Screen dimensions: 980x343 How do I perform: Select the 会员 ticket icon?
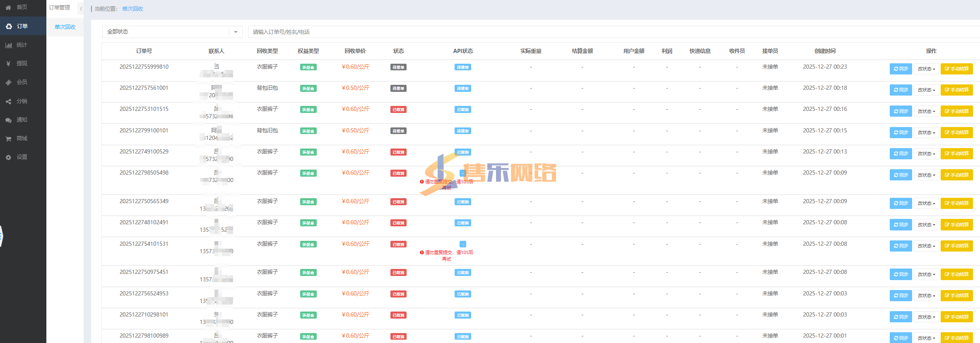pyautogui.click(x=8, y=82)
